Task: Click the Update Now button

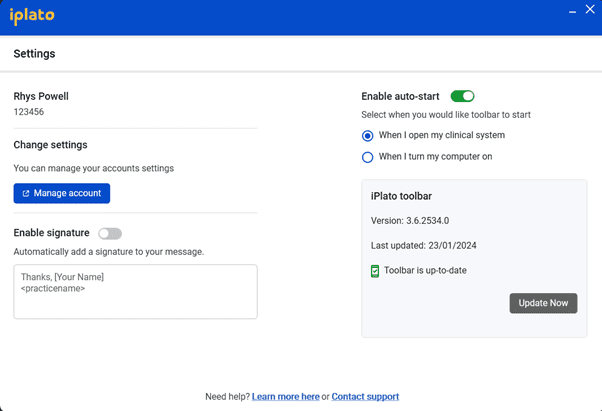Action: [543, 303]
